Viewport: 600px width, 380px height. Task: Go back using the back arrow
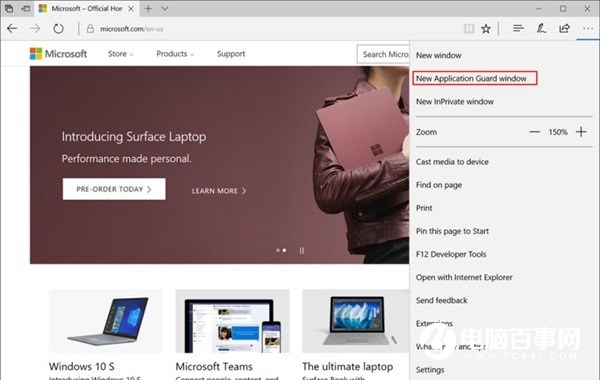pos(12,28)
